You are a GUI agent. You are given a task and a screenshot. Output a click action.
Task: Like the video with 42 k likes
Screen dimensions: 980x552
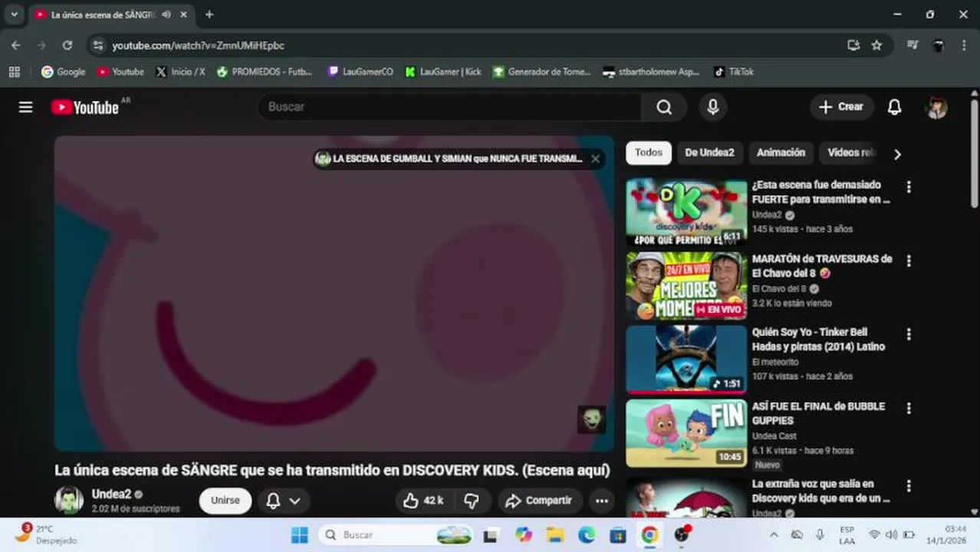tap(423, 501)
